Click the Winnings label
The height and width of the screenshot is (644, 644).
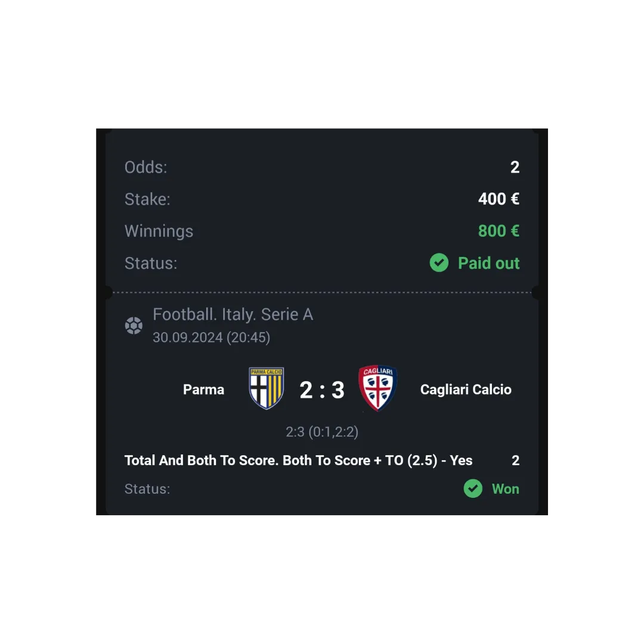click(x=159, y=231)
